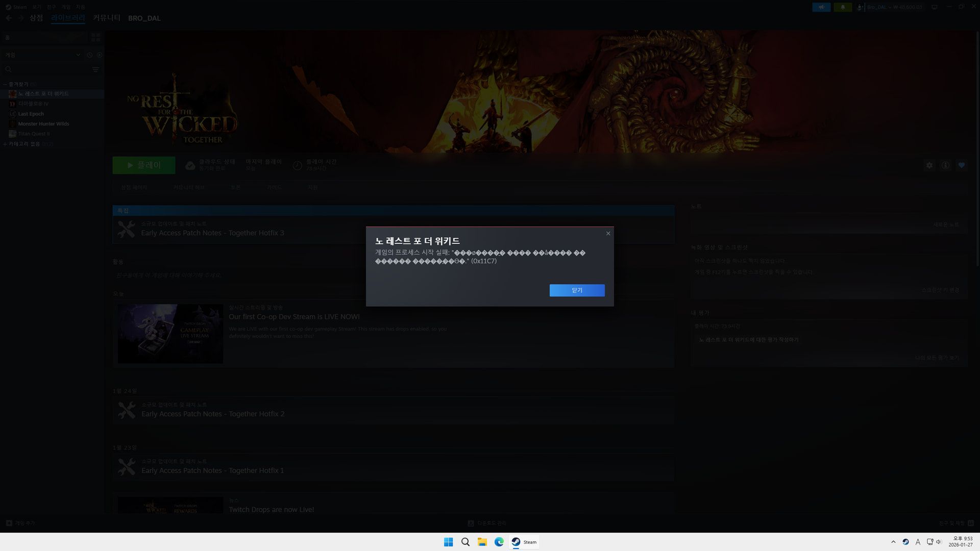Open 다운로드 관리 at the bottom bar

(x=487, y=523)
